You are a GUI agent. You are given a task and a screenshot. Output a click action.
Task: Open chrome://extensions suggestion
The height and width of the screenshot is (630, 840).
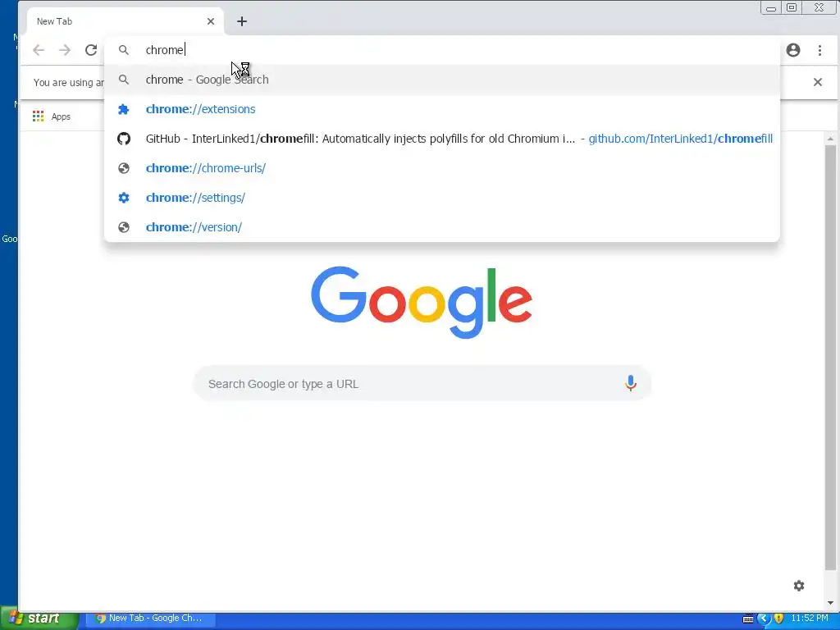442,109
